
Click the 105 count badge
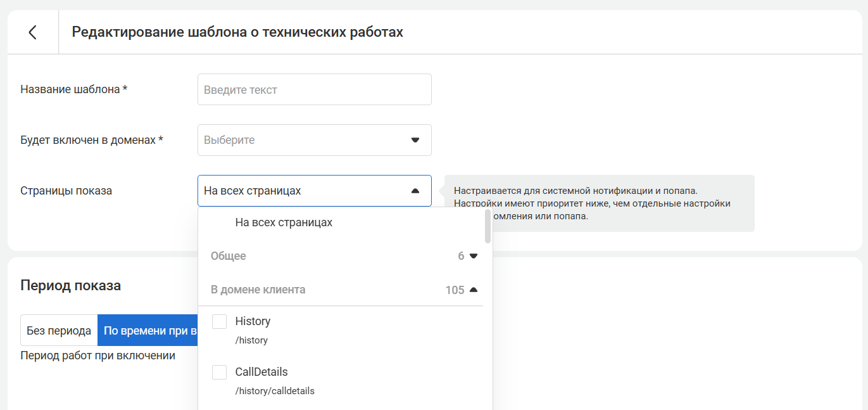(455, 290)
